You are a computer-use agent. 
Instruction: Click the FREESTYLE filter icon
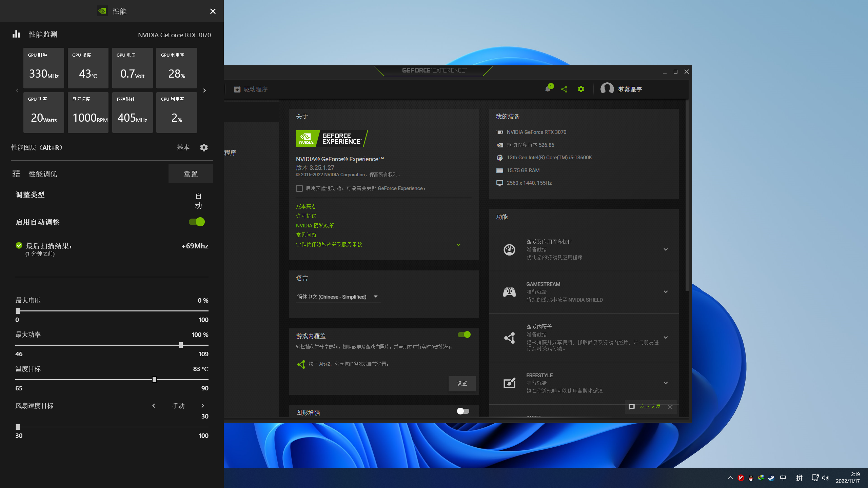point(509,383)
